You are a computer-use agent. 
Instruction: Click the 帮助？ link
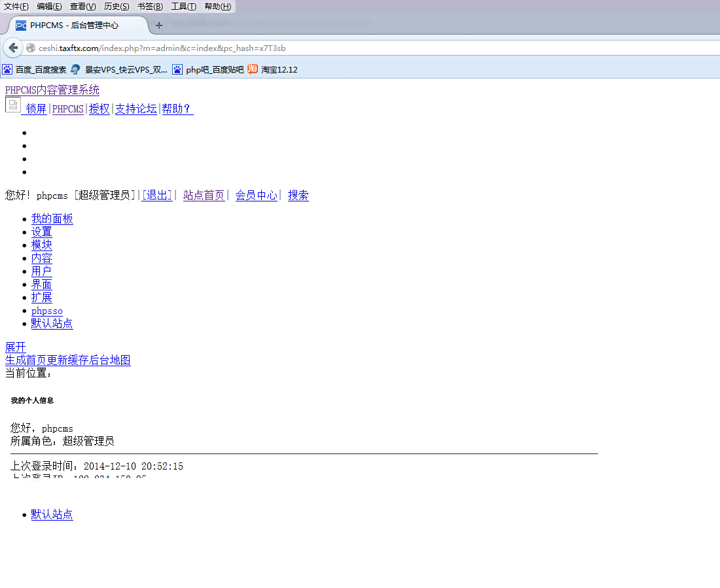point(177,109)
